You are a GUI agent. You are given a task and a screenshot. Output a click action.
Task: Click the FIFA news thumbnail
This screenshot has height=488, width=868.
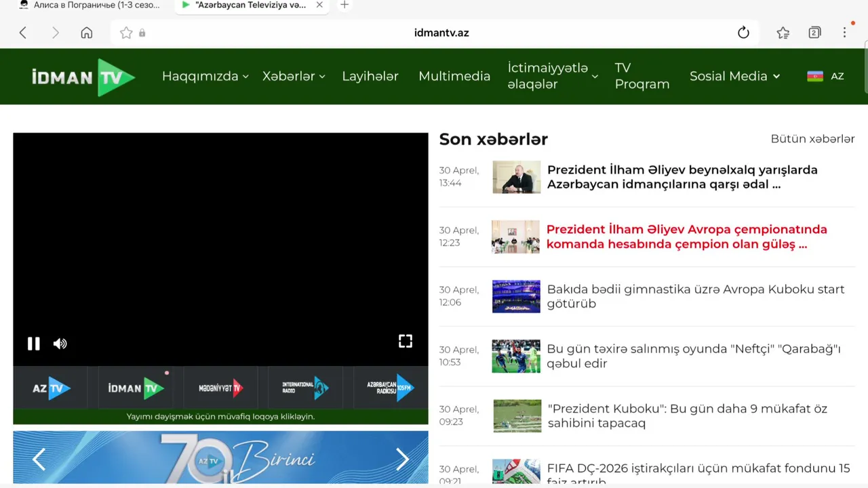pos(517,472)
